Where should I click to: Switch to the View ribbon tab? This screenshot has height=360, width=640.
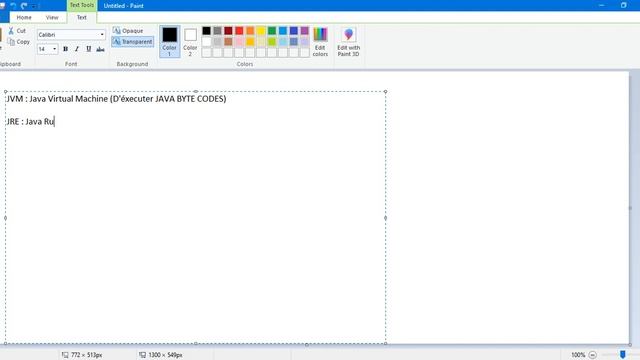point(52,18)
